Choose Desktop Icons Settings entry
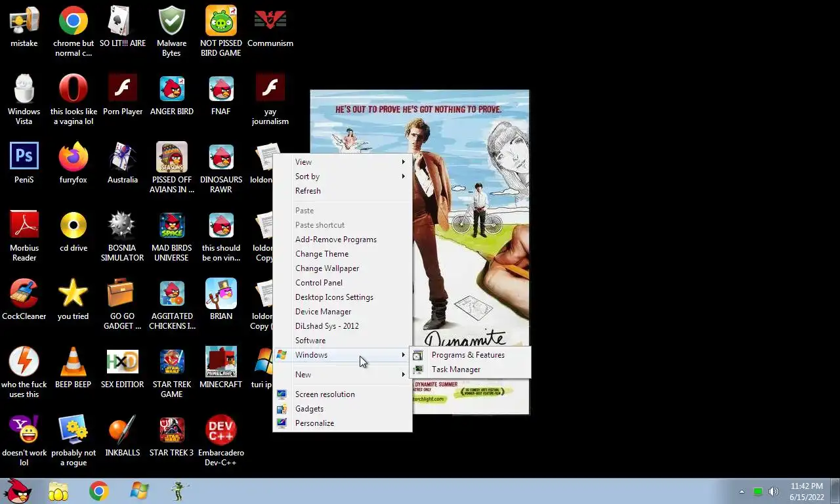840x504 pixels. (x=343, y=297)
